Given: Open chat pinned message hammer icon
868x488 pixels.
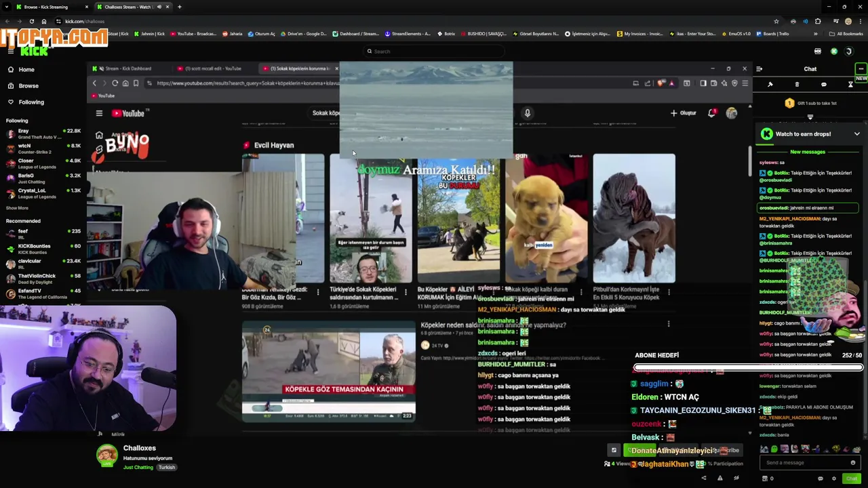Looking at the screenshot, I should pyautogui.click(x=770, y=85).
